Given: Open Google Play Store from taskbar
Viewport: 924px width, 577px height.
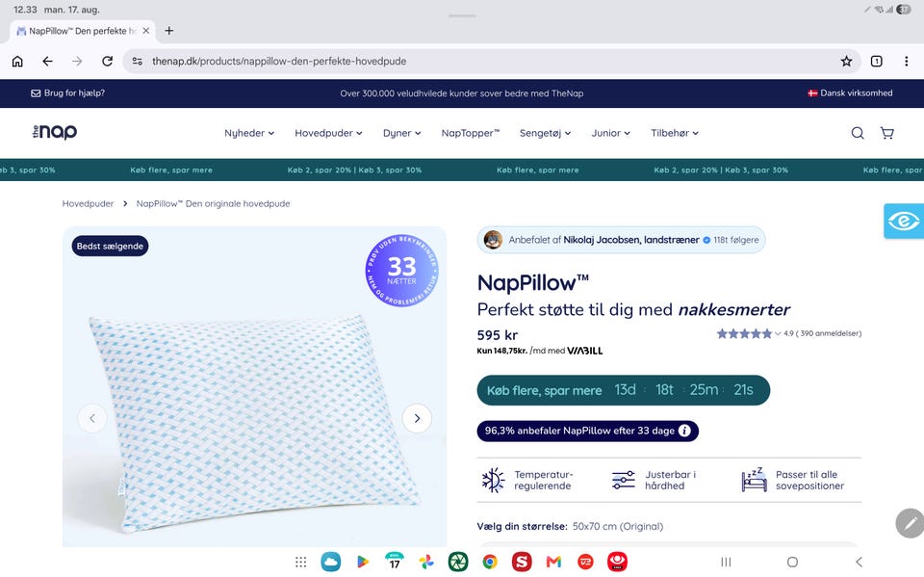Looking at the screenshot, I should [x=363, y=562].
